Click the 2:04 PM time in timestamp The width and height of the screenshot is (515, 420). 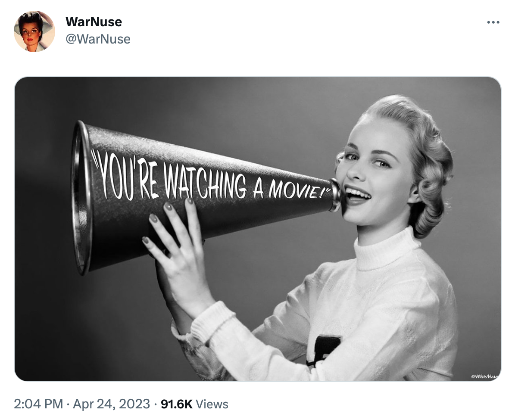click(x=38, y=404)
